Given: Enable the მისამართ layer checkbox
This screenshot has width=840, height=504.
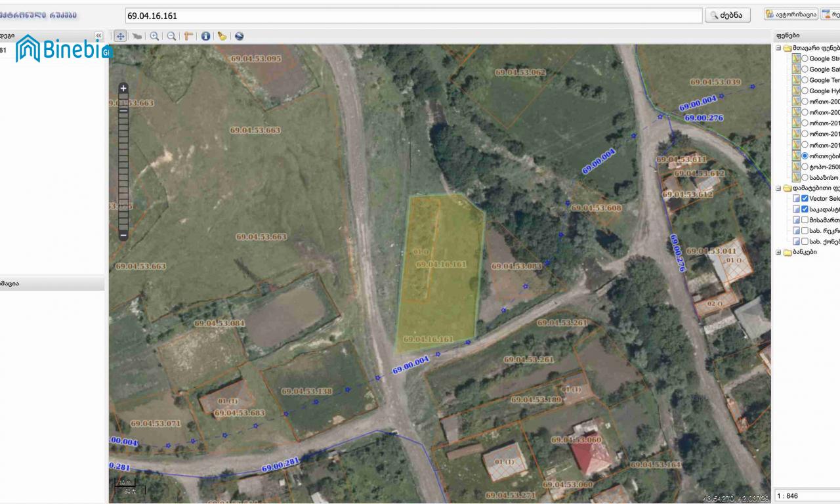Looking at the screenshot, I should click(805, 220).
